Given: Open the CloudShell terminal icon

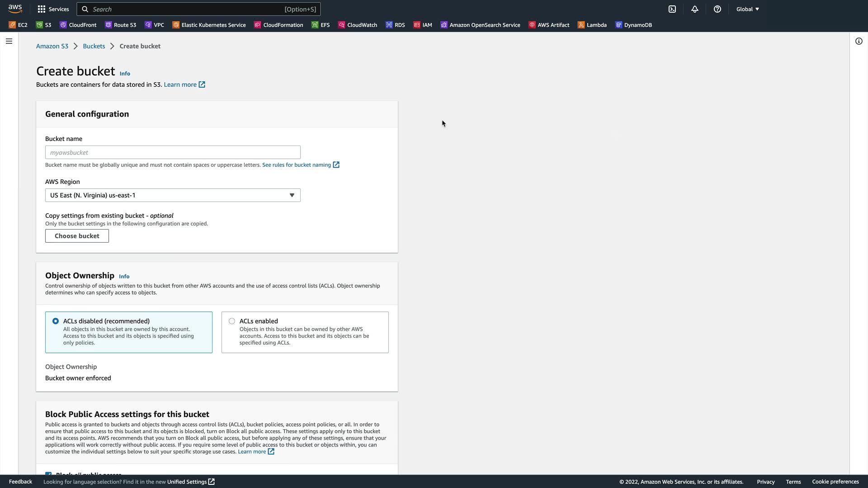Looking at the screenshot, I should (x=672, y=9).
